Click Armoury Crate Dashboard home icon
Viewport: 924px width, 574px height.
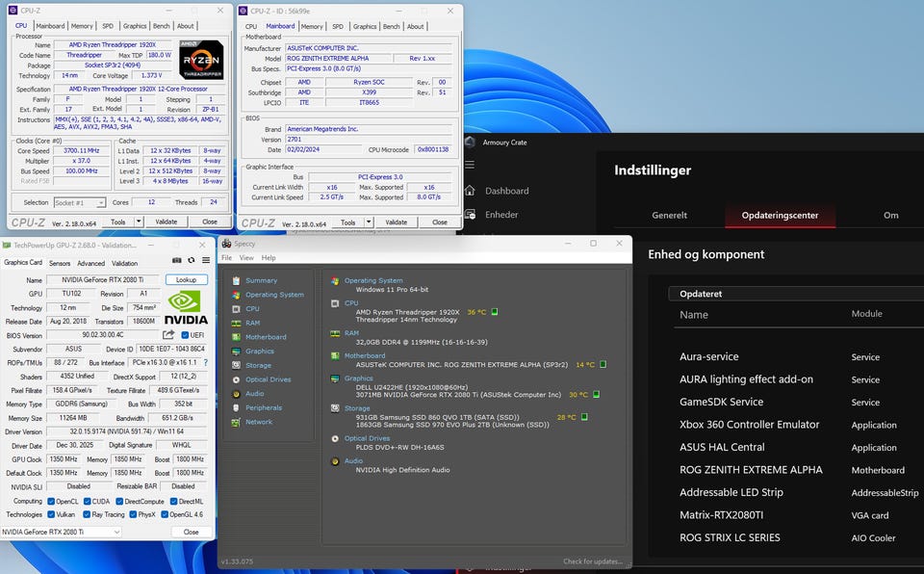pos(470,191)
